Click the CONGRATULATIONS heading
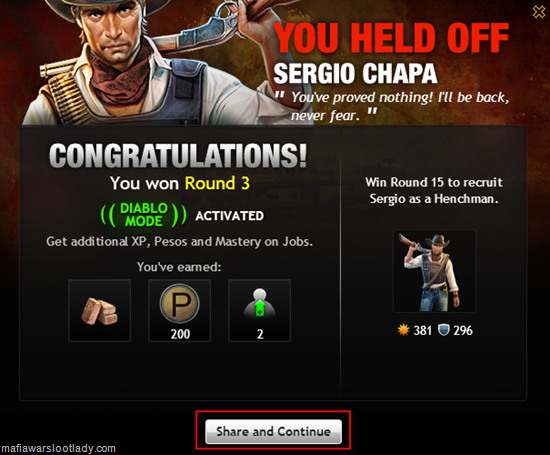The height and width of the screenshot is (455, 550). [x=178, y=155]
